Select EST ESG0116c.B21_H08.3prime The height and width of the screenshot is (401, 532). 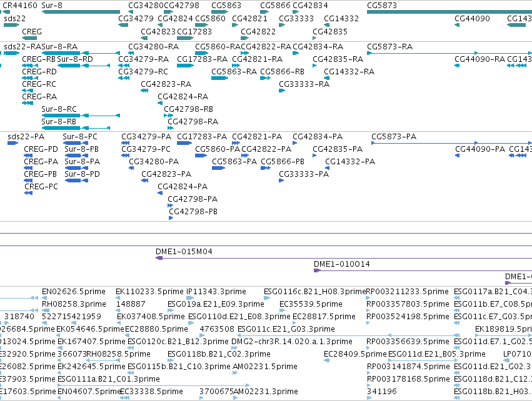[315, 292]
